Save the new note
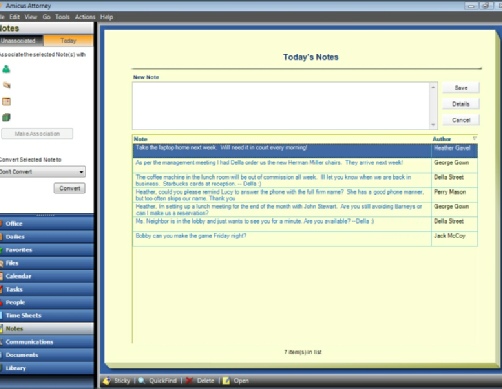The height and width of the screenshot is (389, 502). [461, 88]
